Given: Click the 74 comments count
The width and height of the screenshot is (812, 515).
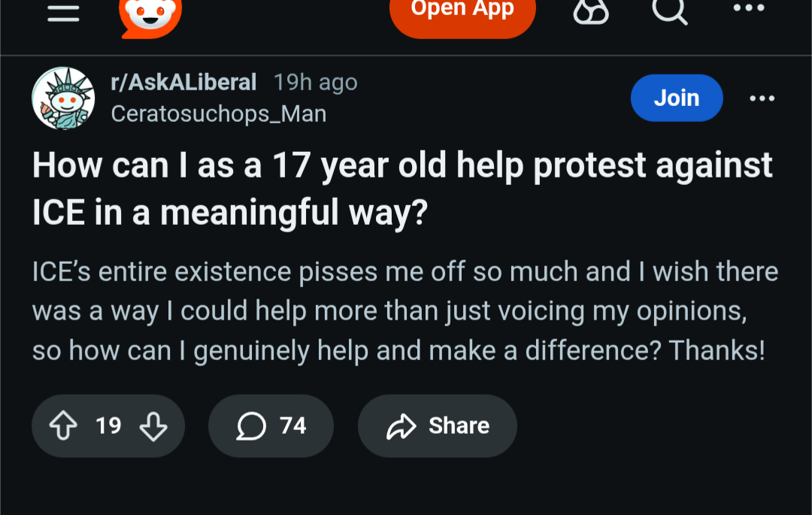Looking at the screenshot, I should 292,426.
